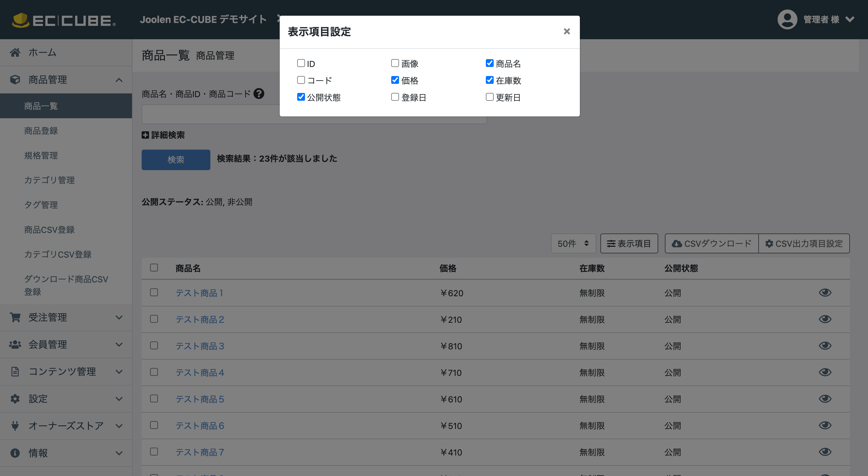Open 商品一覧 in the sidebar
868x476 pixels.
(x=66, y=106)
